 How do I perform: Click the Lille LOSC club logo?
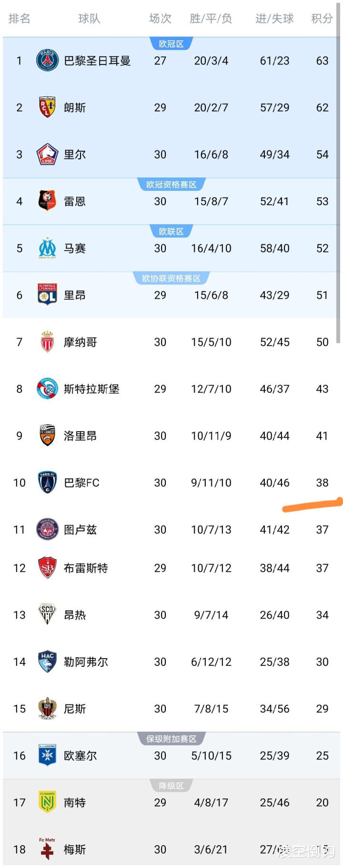coord(47,155)
